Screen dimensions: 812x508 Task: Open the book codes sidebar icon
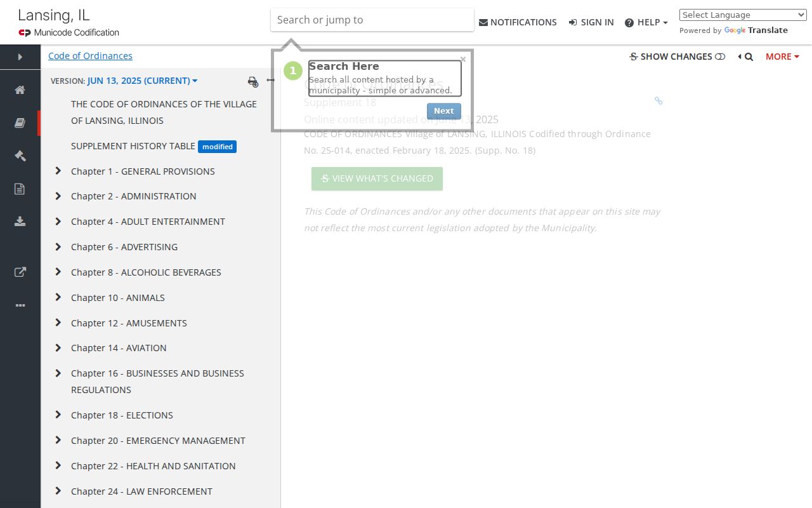point(20,123)
